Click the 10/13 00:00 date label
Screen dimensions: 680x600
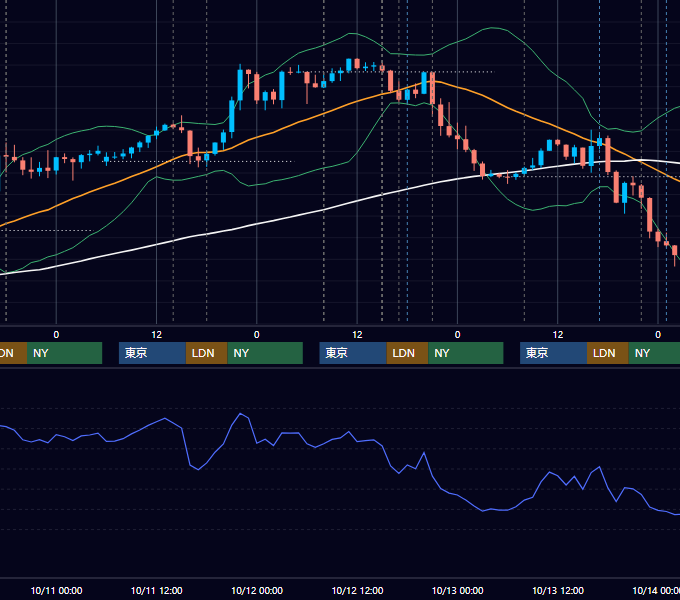pyautogui.click(x=458, y=590)
